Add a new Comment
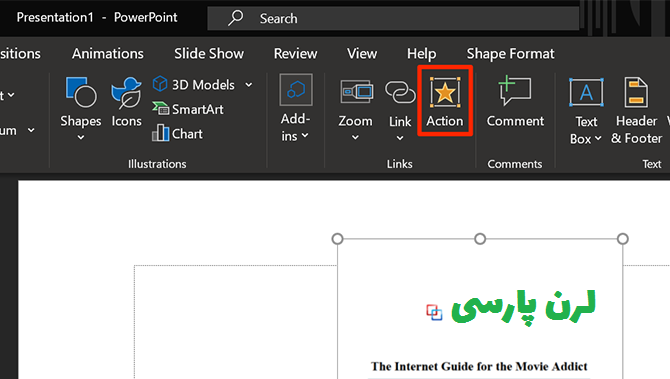Screen dimensions: 670x379 pos(515,102)
